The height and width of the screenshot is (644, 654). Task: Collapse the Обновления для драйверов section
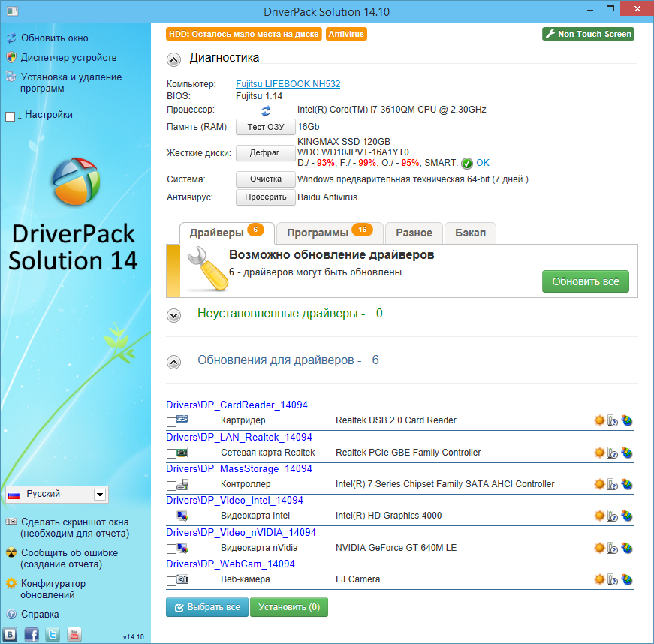(x=174, y=362)
